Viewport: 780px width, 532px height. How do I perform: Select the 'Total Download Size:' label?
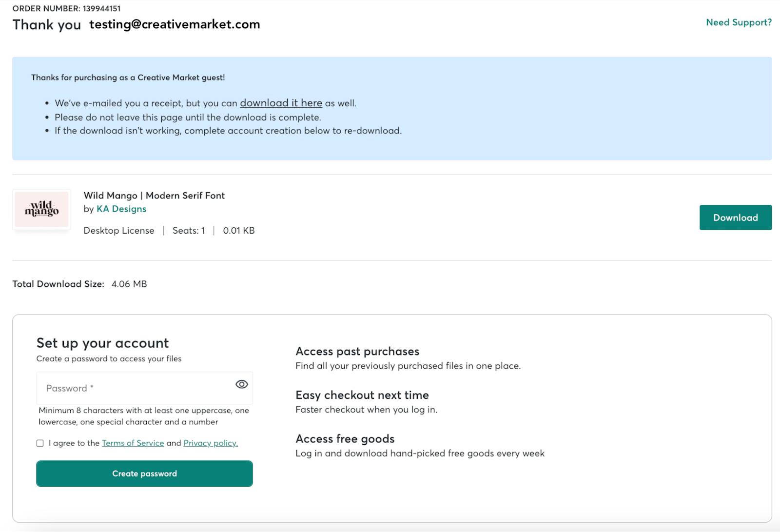(x=58, y=284)
